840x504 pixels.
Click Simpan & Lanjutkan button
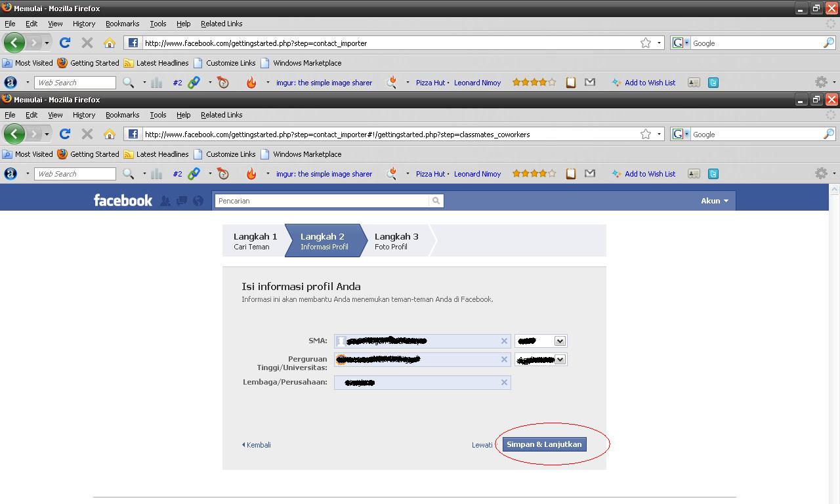coord(544,444)
